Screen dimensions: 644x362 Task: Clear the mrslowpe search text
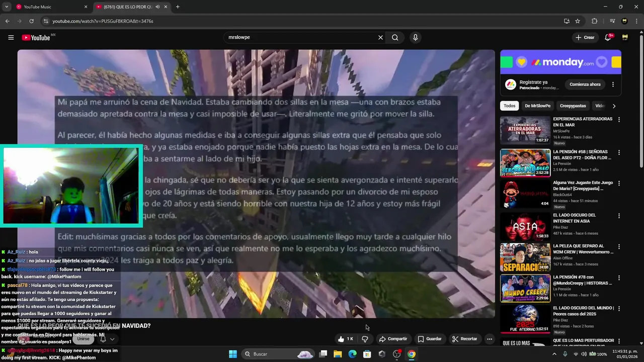[x=380, y=37]
